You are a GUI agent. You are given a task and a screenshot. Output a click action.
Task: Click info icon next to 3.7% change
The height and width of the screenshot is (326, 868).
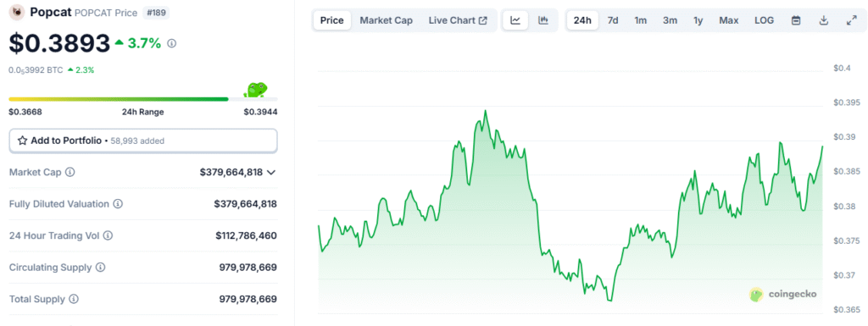pyautogui.click(x=171, y=43)
